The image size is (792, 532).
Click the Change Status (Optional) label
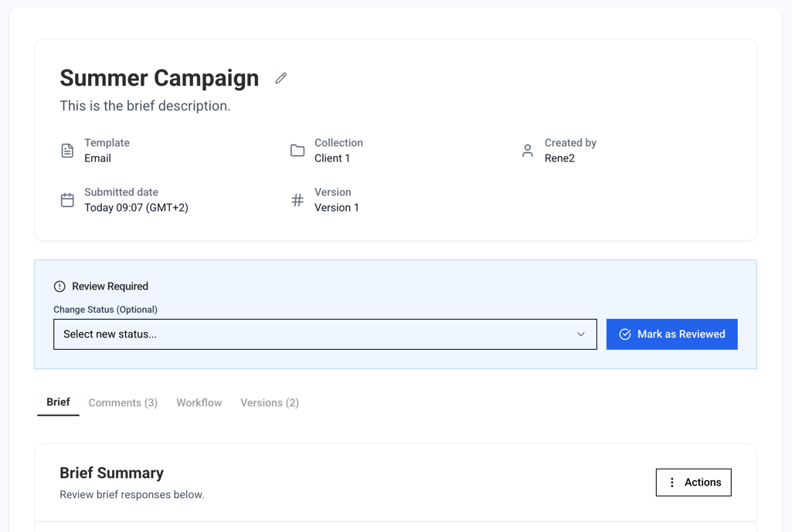pos(106,310)
